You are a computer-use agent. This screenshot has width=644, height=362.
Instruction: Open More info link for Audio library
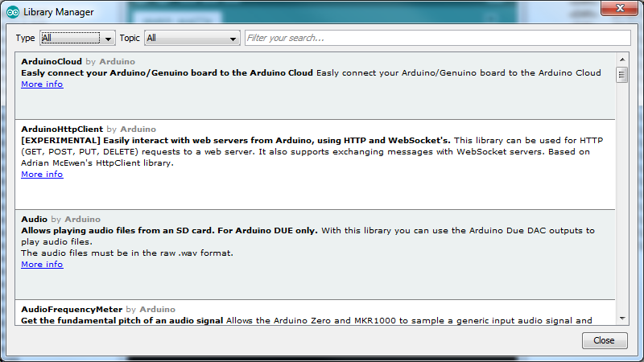(42, 265)
